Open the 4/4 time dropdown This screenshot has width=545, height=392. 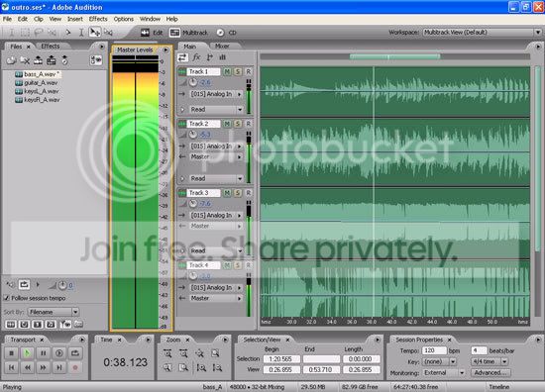[x=490, y=361]
